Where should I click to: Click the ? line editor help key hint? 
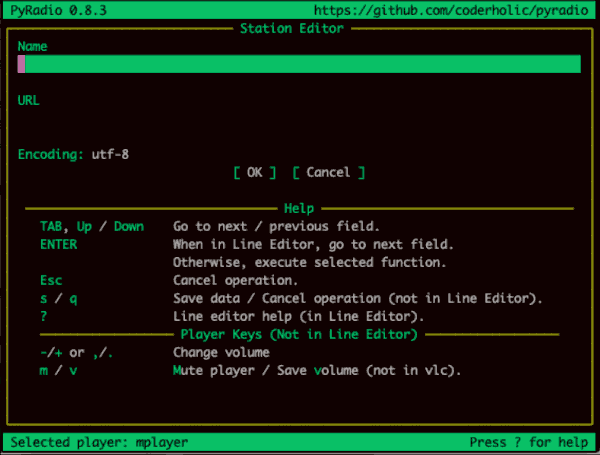(44, 316)
